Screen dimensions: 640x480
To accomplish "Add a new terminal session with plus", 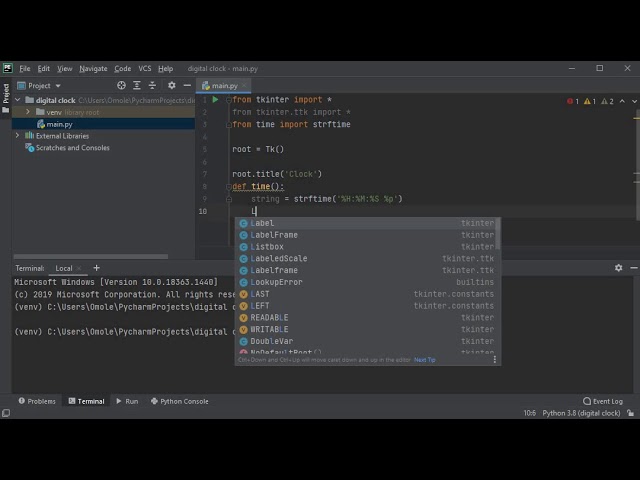I will pos(96,268).
